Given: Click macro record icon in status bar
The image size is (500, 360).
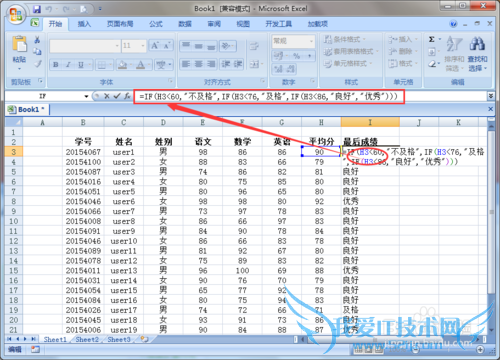Looking at the screenshot, I should pos(35,349).
